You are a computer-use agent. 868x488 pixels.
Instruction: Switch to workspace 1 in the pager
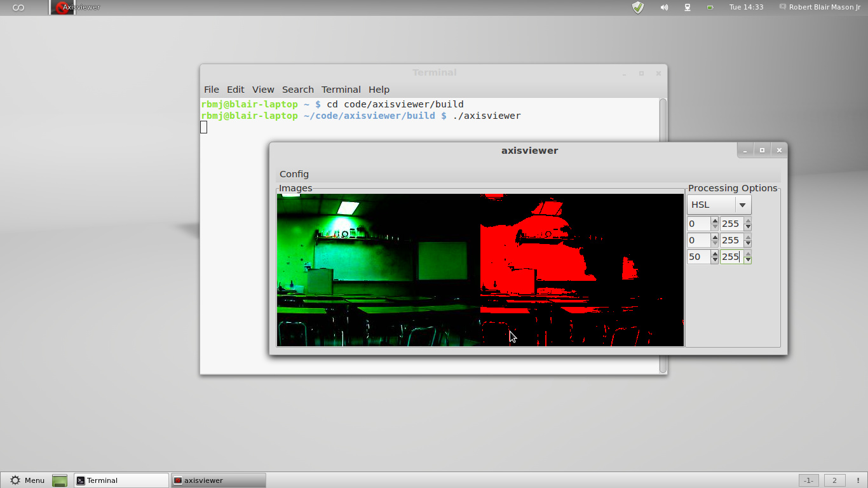pos(808,480)
